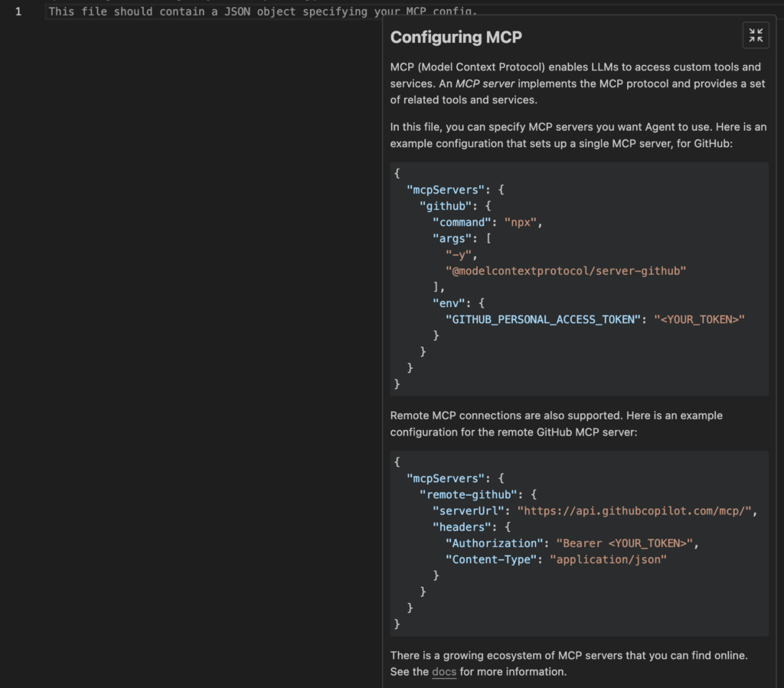This screenshot has height=688, width=784.
Task: Click the "npx" value in the example
Action: click(522, 222)
